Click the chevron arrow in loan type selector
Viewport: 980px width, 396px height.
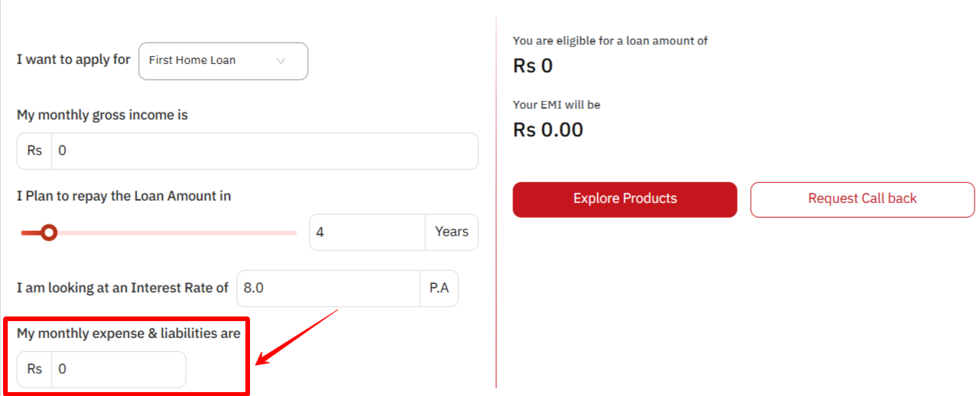(x=281, y=61)
